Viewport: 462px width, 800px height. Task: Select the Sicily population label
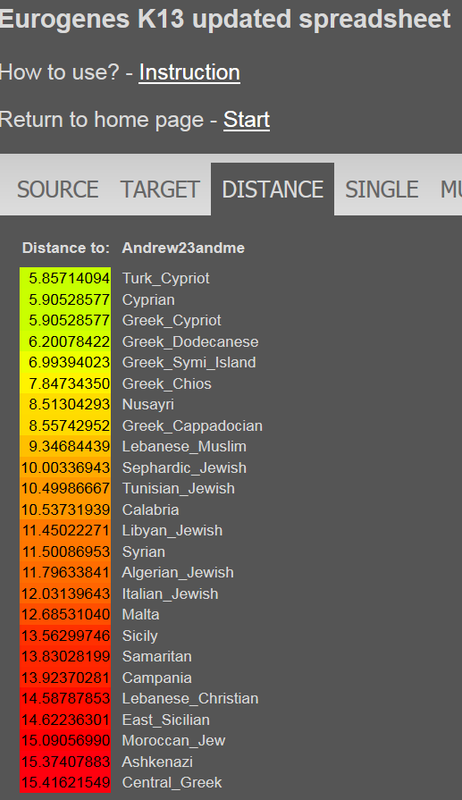140,636
